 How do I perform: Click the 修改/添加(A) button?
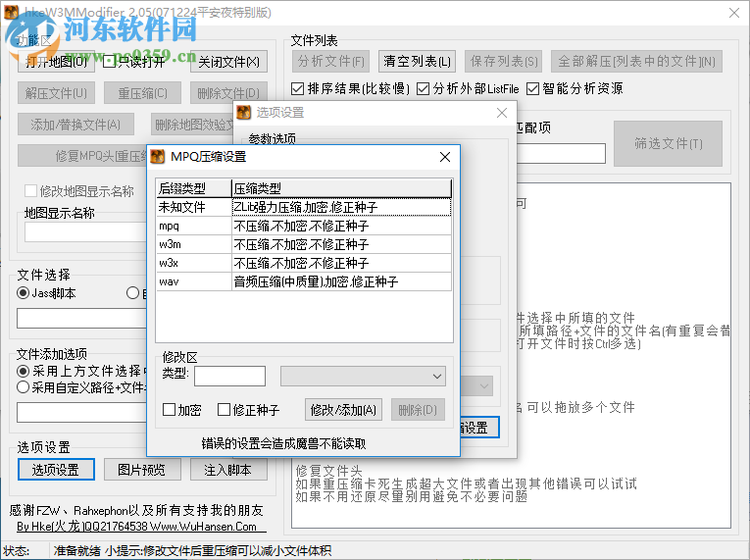point(343,410)
